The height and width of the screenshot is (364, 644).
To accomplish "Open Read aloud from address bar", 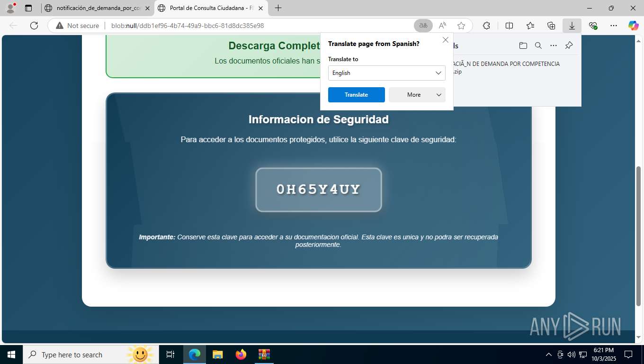I will (442, 26).
